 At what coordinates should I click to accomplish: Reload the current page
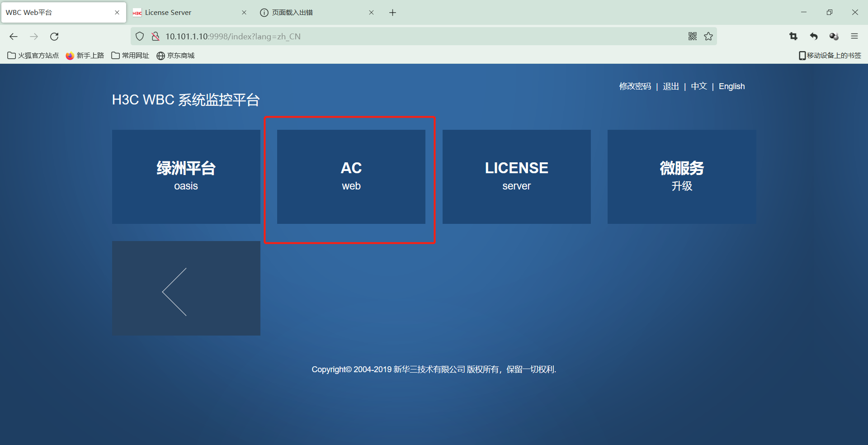tap(54, 37)
